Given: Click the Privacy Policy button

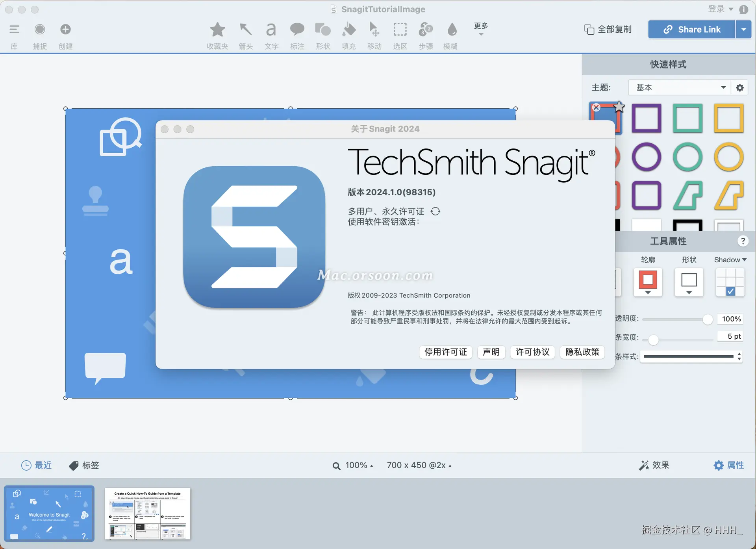Looking at the screenshot, I should 582,352.
